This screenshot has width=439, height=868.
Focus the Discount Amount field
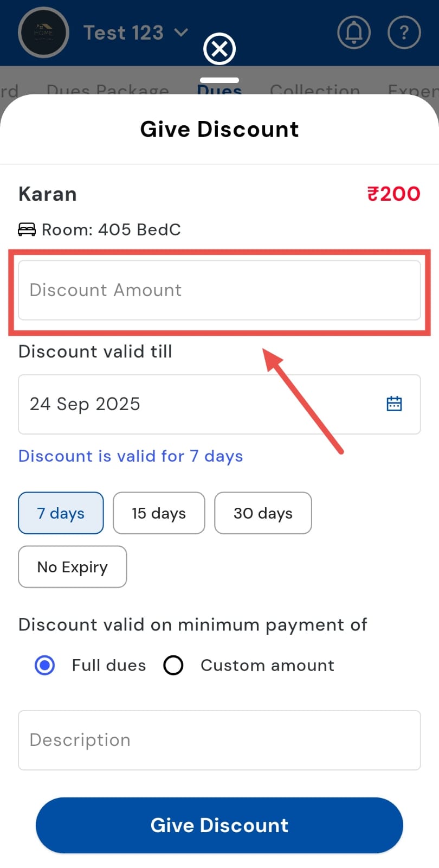219,290
